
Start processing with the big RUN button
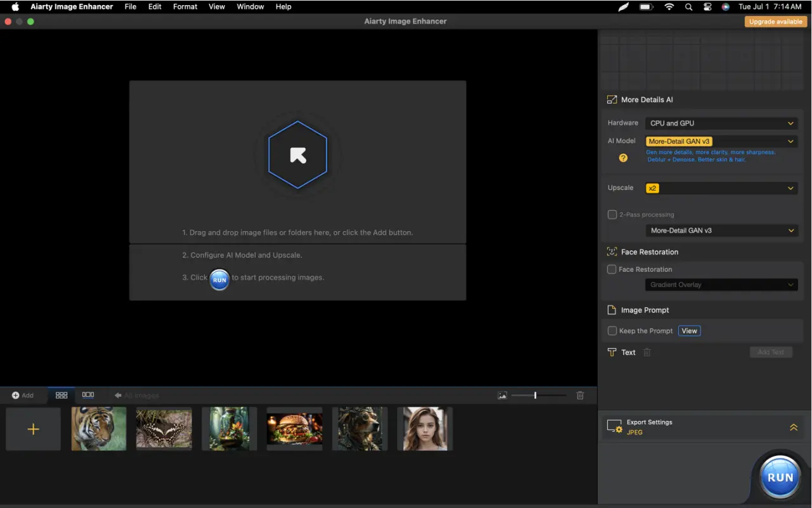tap(780, 478)
